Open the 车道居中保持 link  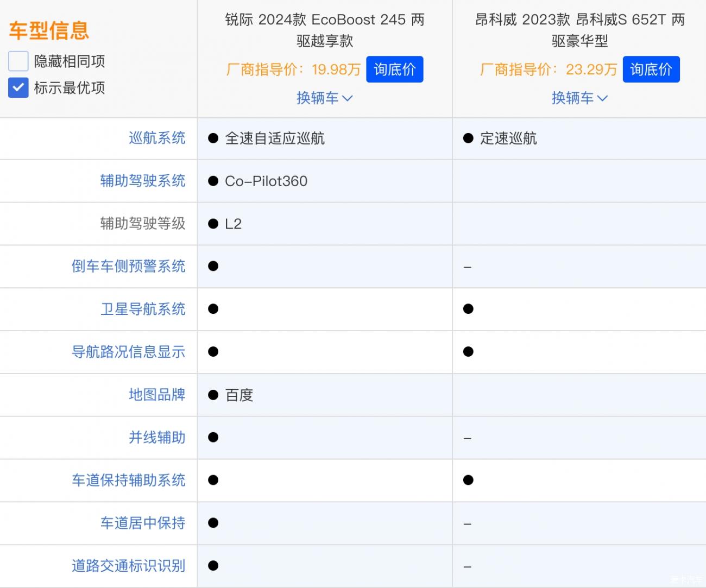click(x=143, y=523)
